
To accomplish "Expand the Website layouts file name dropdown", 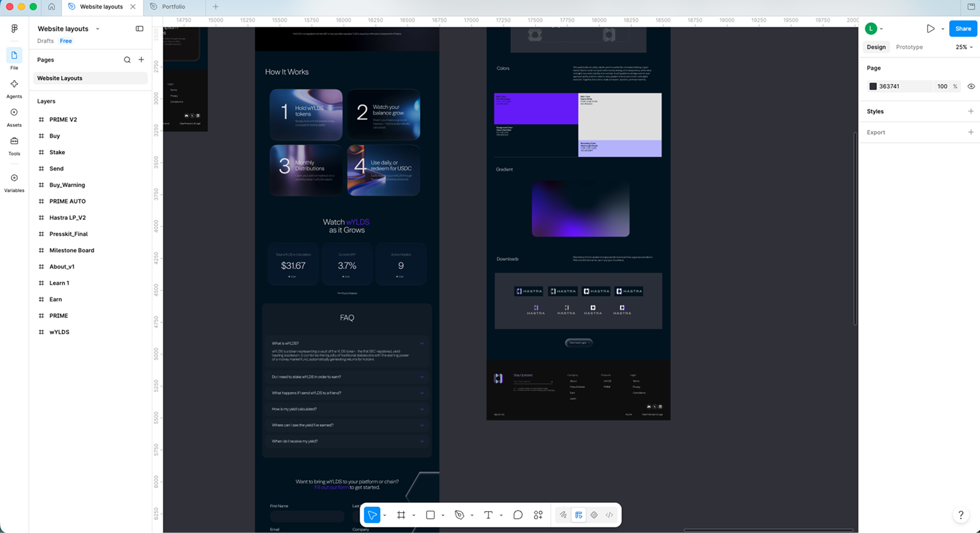I will tap(98, 29).
